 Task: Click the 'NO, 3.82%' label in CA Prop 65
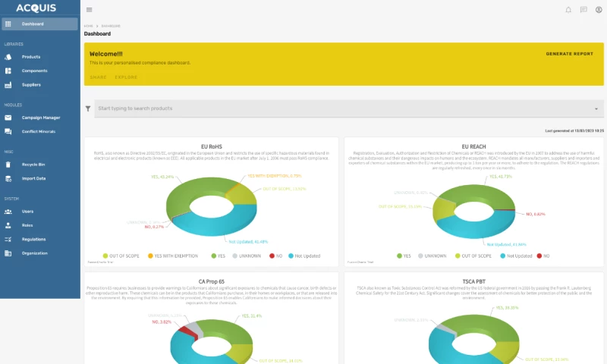(x=162, y=322)
